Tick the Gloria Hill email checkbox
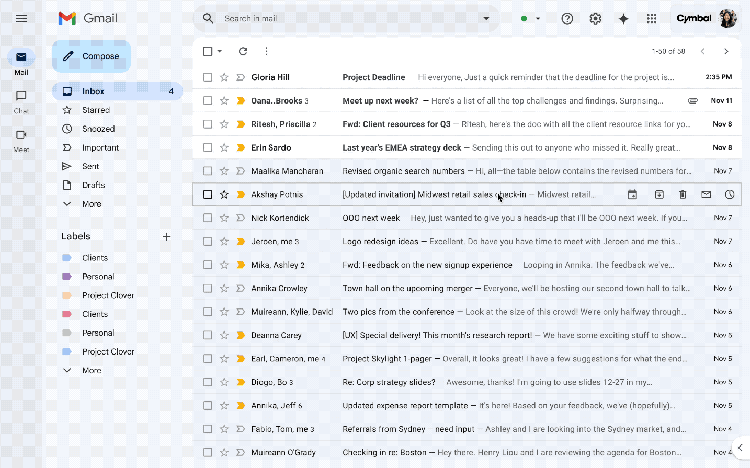The height and width of the screenshot is (468, 750). pyautogui.click(x=207, y=77)
